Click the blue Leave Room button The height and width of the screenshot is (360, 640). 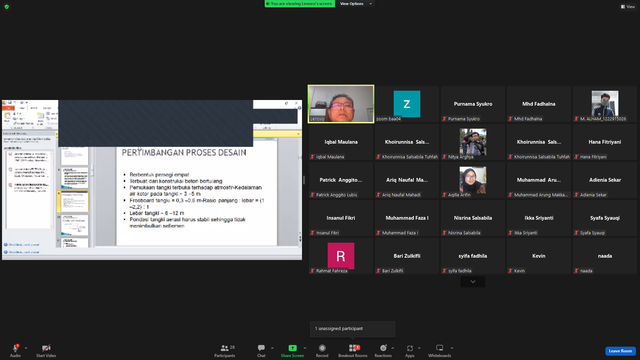point(620,351)
